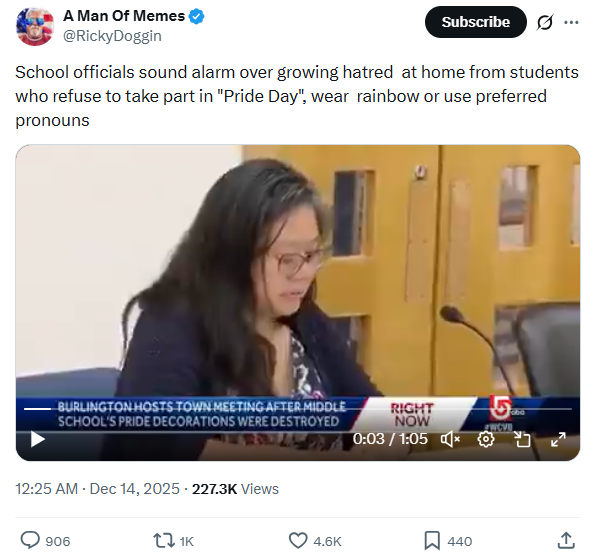Play the video with the triangle button
Image resolution: width=594 pixels, height=560 pixels.
click(x=38, y=440)
